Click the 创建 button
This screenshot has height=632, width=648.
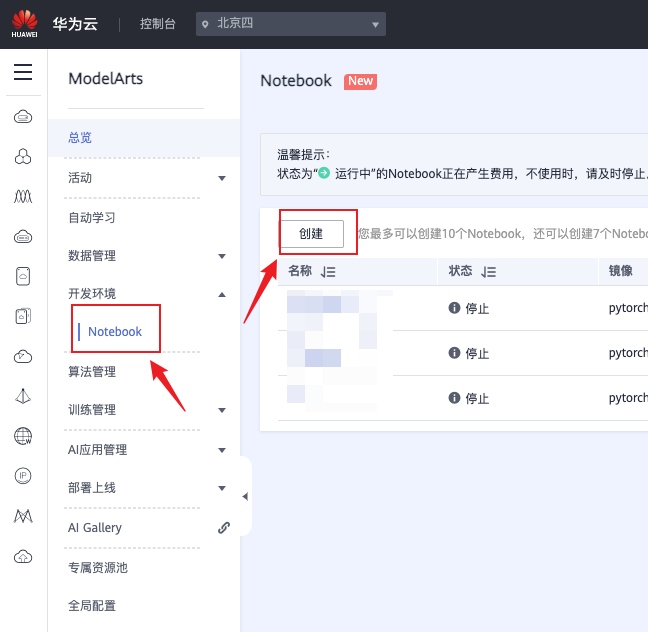tap(311, 234)
